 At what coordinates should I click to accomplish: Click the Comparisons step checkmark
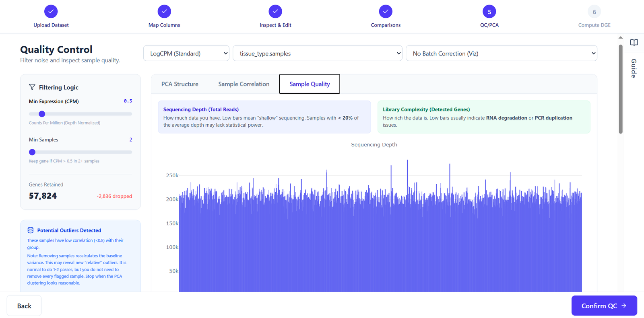click(x=386, y=12)
